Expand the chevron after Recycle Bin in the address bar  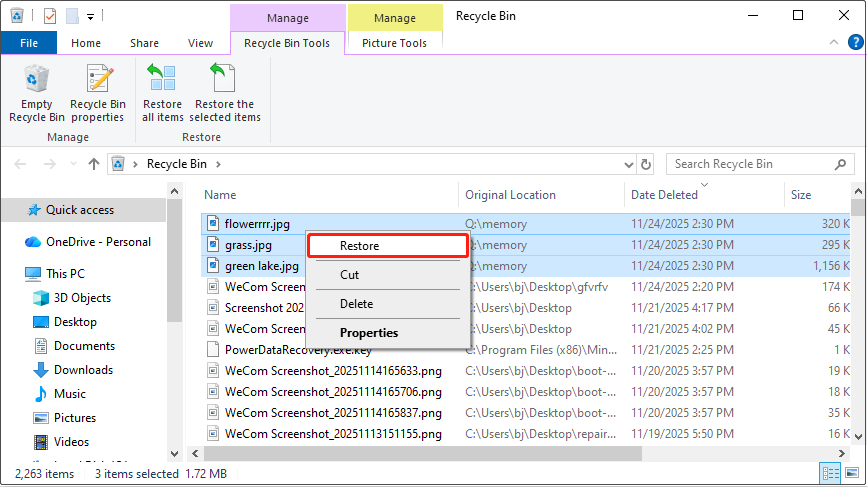pyautogui.click(x=218, y=164)
